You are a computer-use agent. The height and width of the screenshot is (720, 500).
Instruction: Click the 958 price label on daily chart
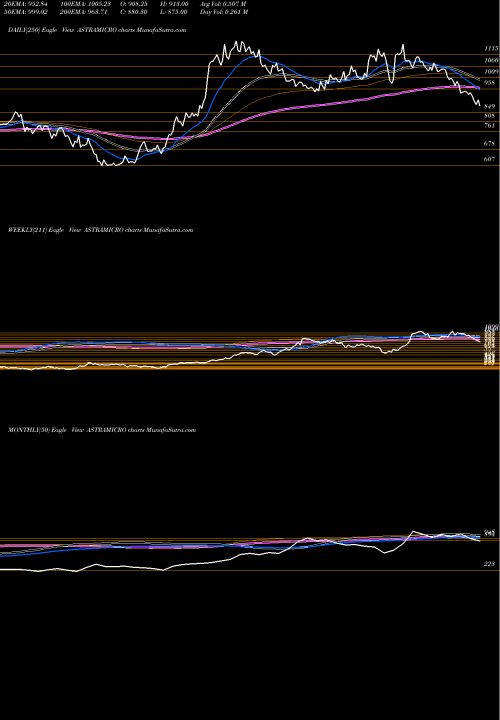pos(489,83)
